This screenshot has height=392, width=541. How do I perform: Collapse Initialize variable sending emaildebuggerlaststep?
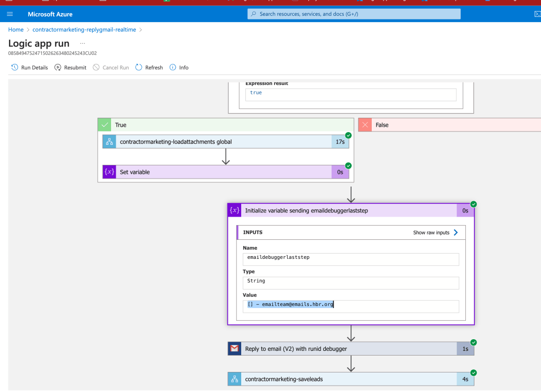(x=351, y=211)
